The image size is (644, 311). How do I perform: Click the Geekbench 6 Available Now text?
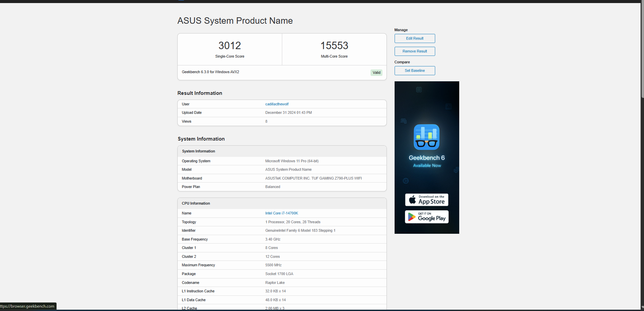coord(427,161)
